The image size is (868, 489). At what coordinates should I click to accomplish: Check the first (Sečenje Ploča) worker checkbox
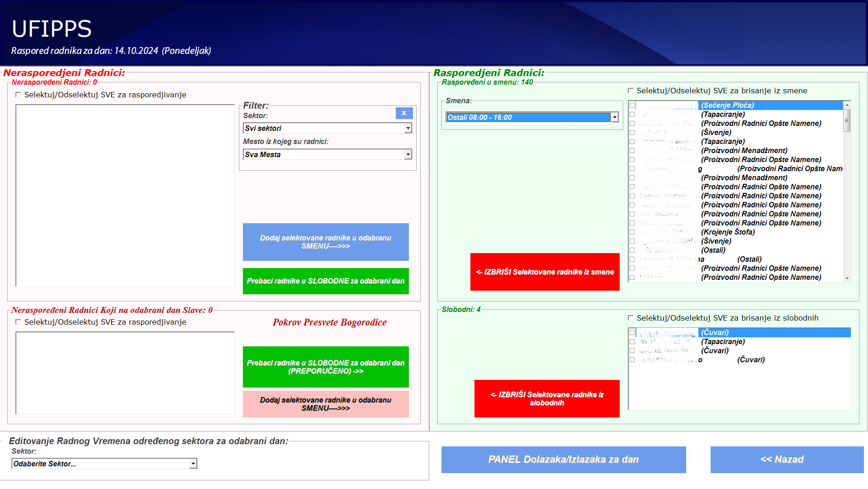click(632, 105)
